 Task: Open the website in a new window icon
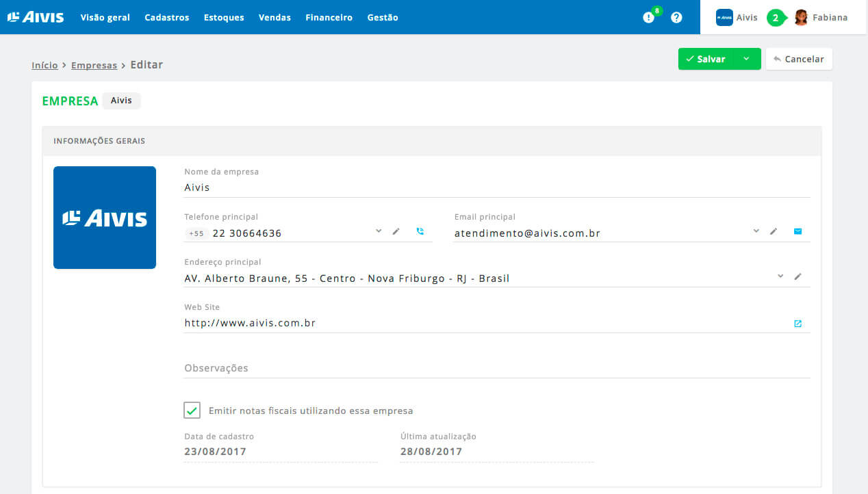[797, 324]
